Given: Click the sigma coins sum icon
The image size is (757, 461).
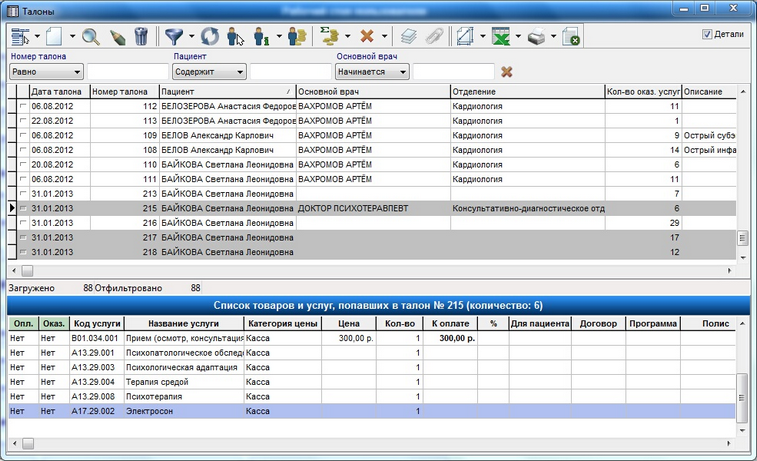Looking at the screenshot, I should (x=330, y=36).
